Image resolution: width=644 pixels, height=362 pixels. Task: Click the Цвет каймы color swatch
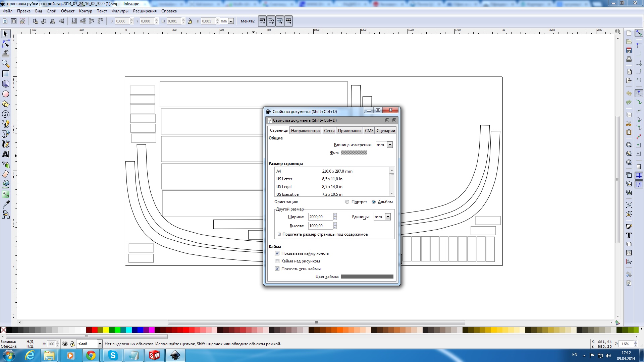pyautogui.click(x=367, y=277)
